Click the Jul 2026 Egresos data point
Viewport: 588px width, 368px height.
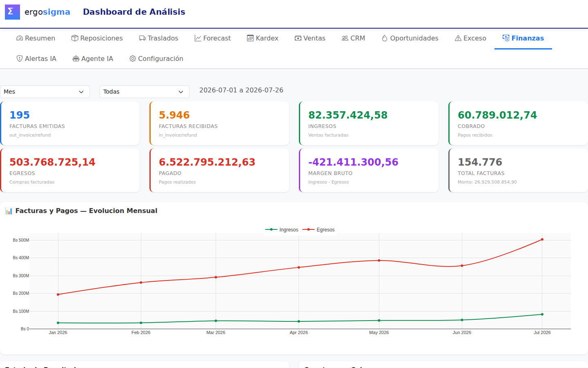pos(542,240)
